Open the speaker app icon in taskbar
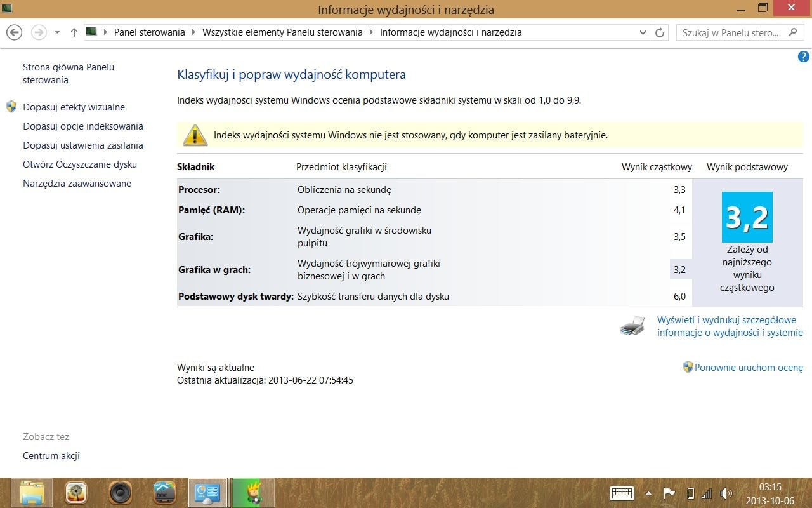This screenshot has width=812, height=508. 120,493
